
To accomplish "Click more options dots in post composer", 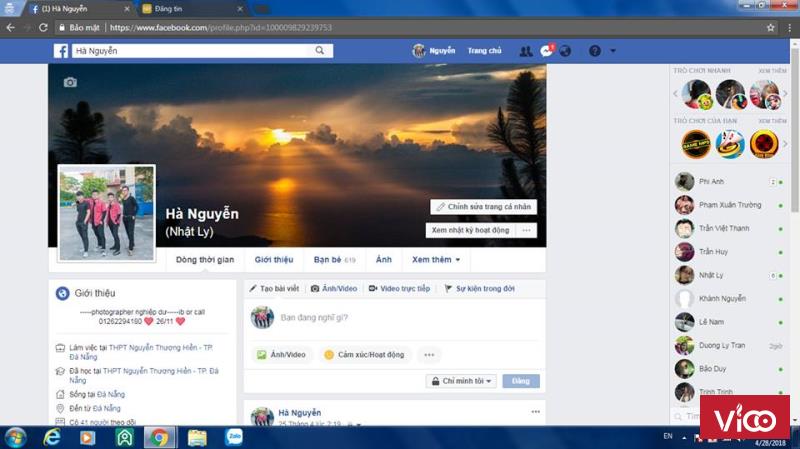I will click(429, 355).
